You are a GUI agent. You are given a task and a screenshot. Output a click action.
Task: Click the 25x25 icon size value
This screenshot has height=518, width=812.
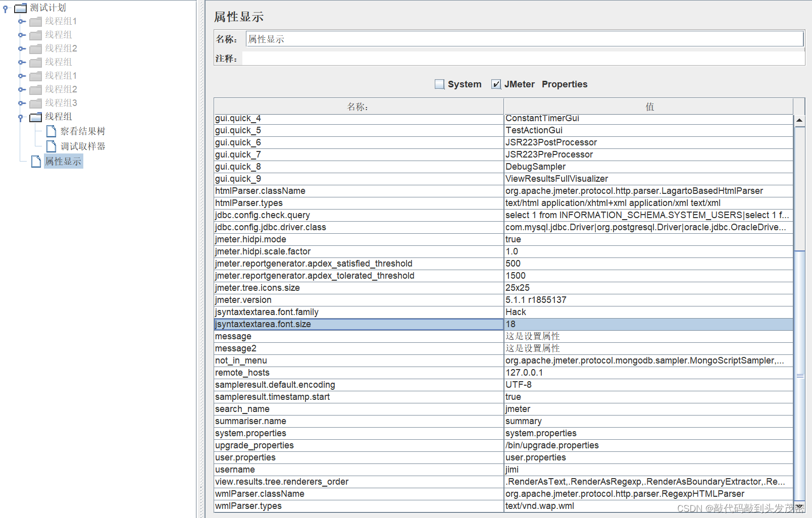pyautogui.click(x=648, y=288)
